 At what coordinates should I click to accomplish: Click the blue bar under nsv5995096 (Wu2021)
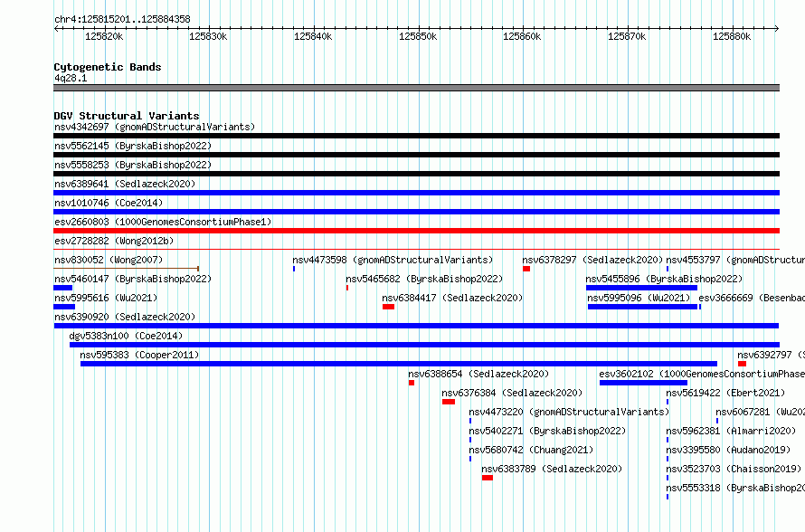click(642, 307)
